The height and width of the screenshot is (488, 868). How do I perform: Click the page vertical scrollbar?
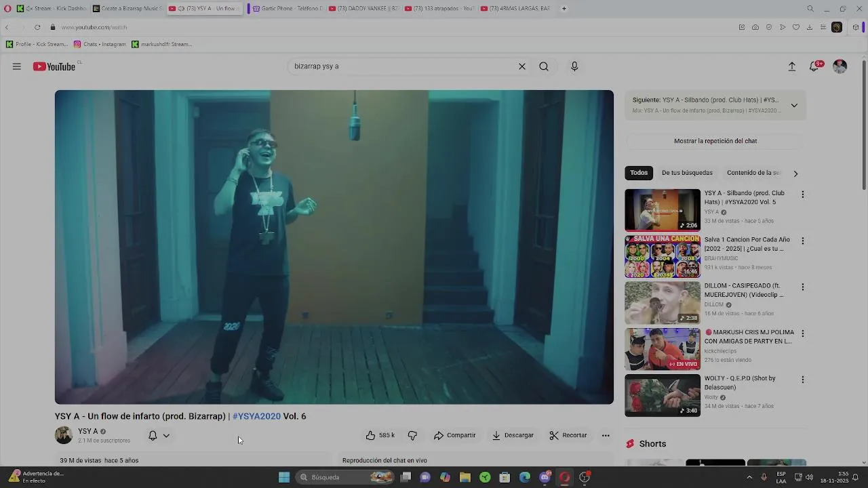pyautogui.click(x=863, y=125)
